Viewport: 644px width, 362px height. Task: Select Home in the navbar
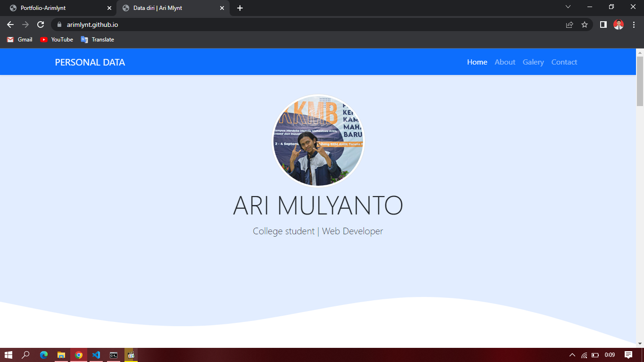[x=477, y=62]
